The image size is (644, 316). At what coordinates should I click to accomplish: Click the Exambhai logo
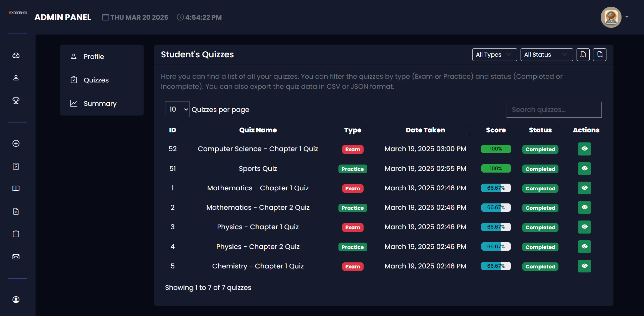tap(18, 13)
